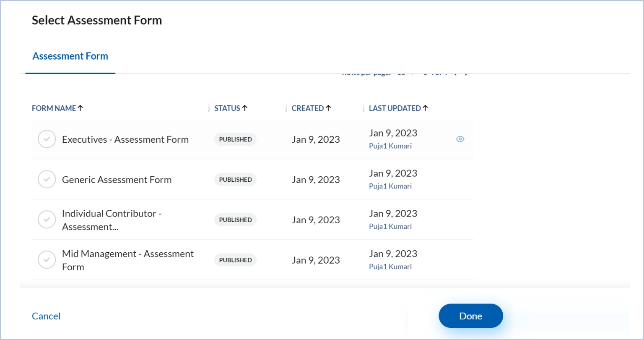Click the Generic Assessment Form name
Viewport: 644px width, 340px height.
point(117,180)
